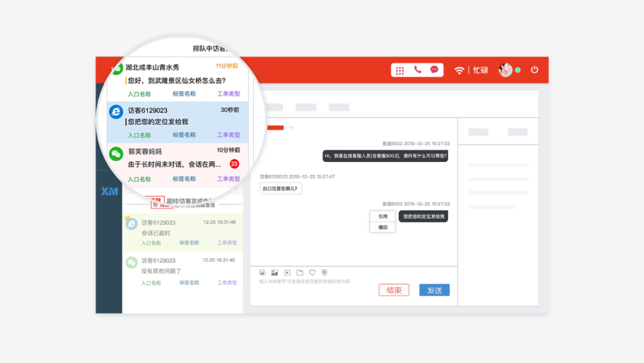This screenshot has height=363, width=644.
Task: Choose 引用 in message context menu
Action: 383,216
